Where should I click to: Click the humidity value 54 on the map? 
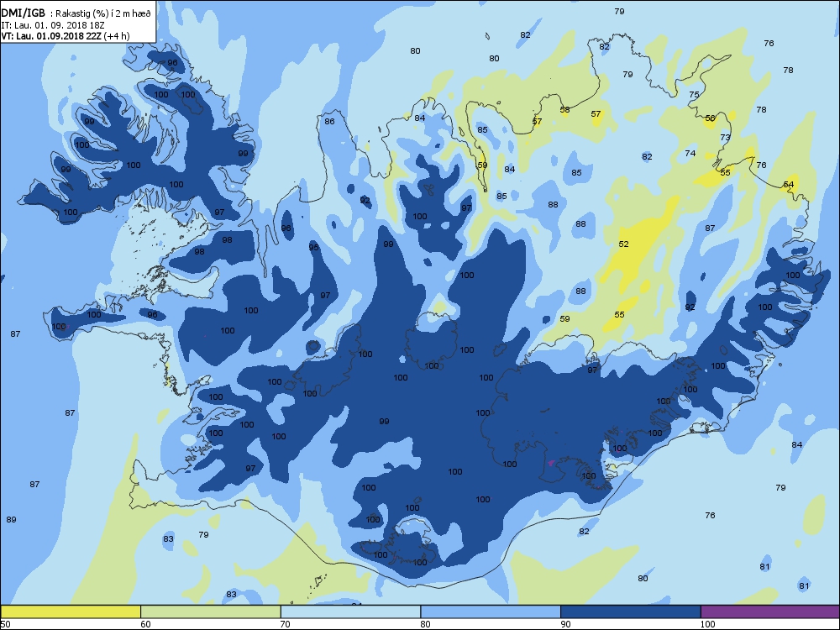point(789,185)
